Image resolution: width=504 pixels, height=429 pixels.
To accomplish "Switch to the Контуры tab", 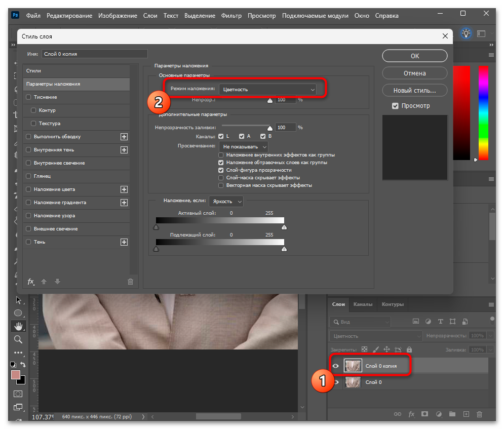I will 393,304.
